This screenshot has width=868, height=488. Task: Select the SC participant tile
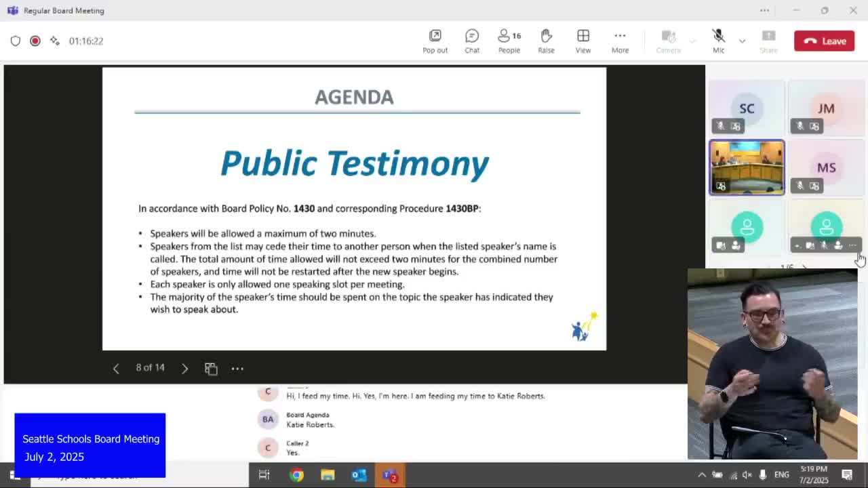[x=747, y=108]
